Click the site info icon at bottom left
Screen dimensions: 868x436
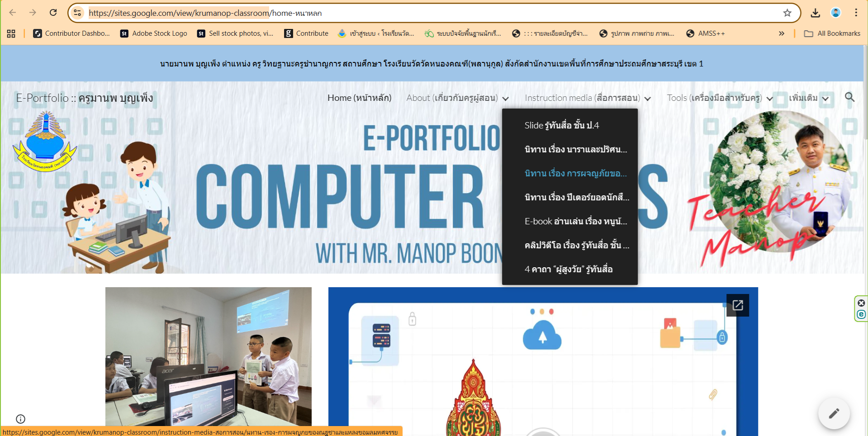click(x=20, y=419)
